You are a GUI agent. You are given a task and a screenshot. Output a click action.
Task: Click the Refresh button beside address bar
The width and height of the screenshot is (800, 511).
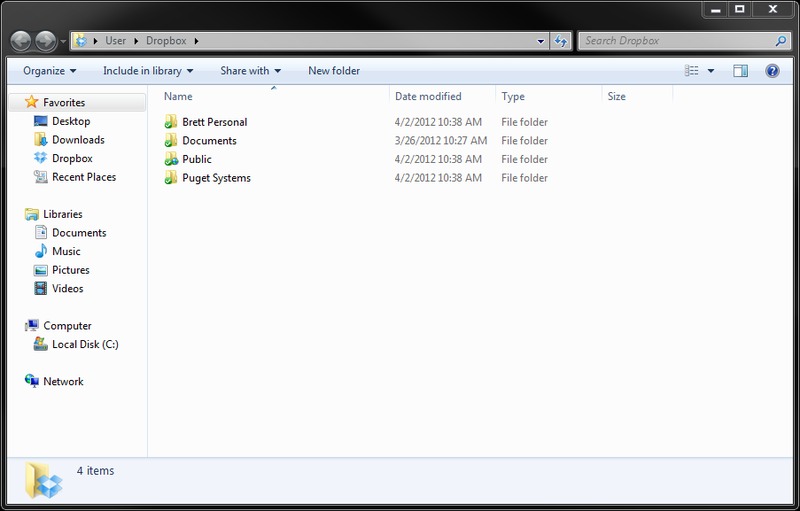pos(561,41)
